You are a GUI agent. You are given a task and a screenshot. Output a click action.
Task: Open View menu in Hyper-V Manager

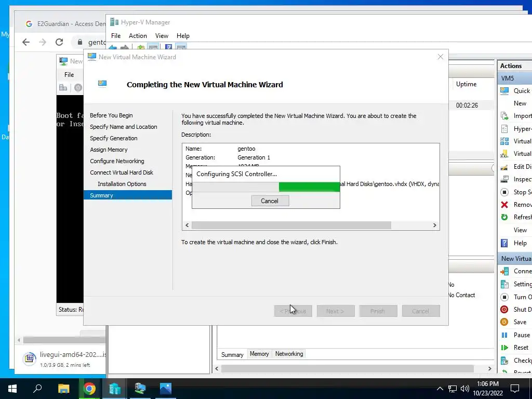coord(162,36)
